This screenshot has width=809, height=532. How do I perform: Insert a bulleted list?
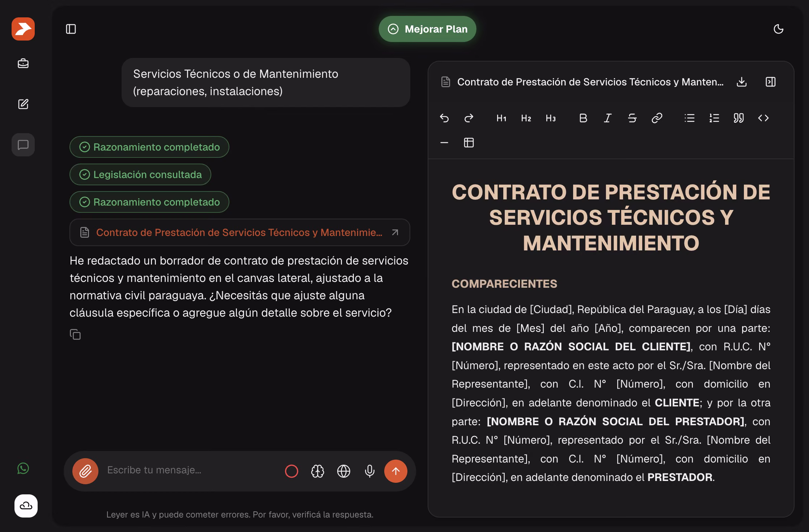[x=690, y=118]
